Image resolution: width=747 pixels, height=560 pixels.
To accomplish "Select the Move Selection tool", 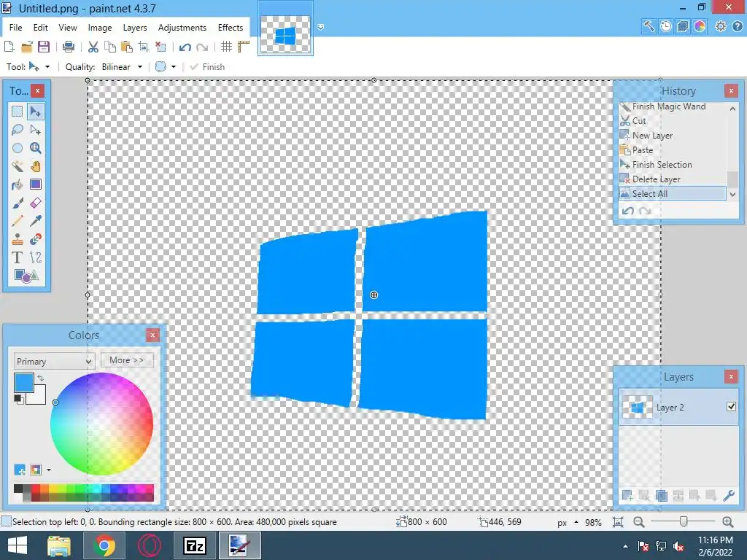I will pos(35,130).
